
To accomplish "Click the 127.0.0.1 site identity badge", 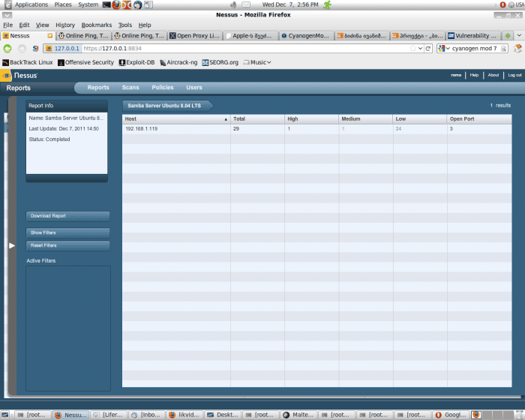I will 63,49.
